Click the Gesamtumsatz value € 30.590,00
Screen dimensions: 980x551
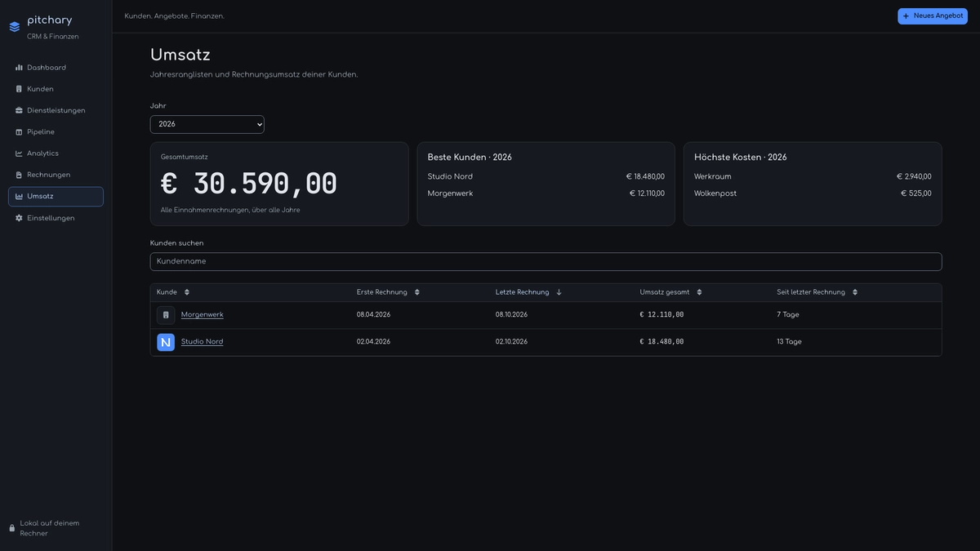(249, 184)
